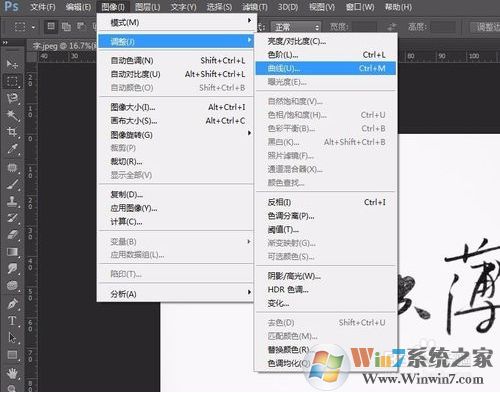Click Subtract from Selection icon in options bar
Screen dimensions: 500x393
click(x=81, y=26)
